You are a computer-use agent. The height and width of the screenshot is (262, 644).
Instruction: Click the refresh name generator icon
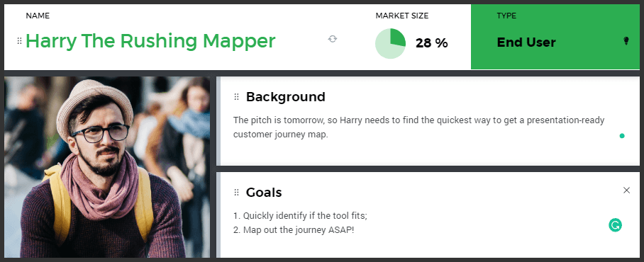tap(332, 39)
